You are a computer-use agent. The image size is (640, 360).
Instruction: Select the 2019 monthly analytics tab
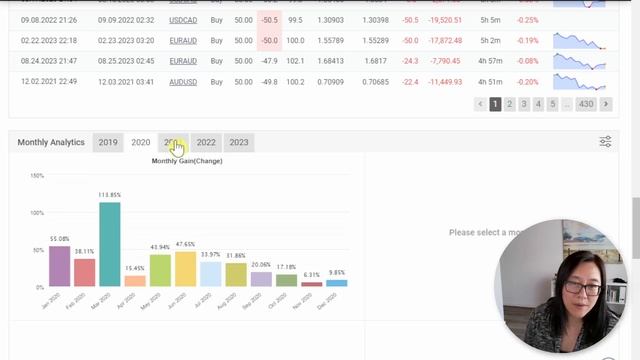coord(108,142)
